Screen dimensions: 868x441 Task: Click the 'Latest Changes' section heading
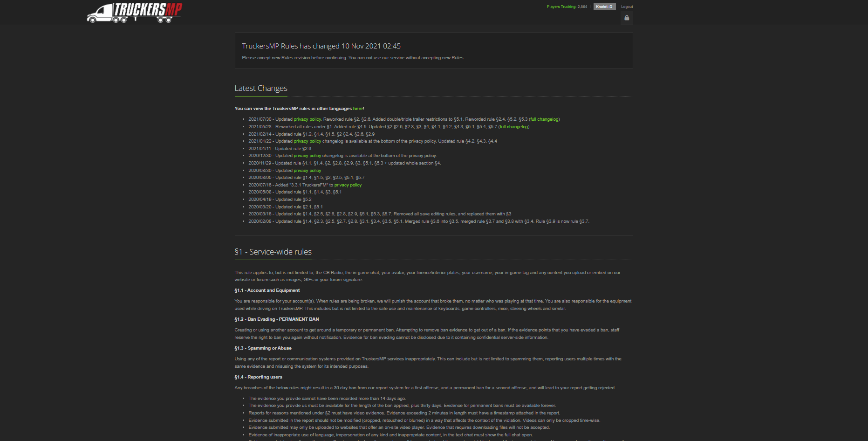tap(261, 88)
